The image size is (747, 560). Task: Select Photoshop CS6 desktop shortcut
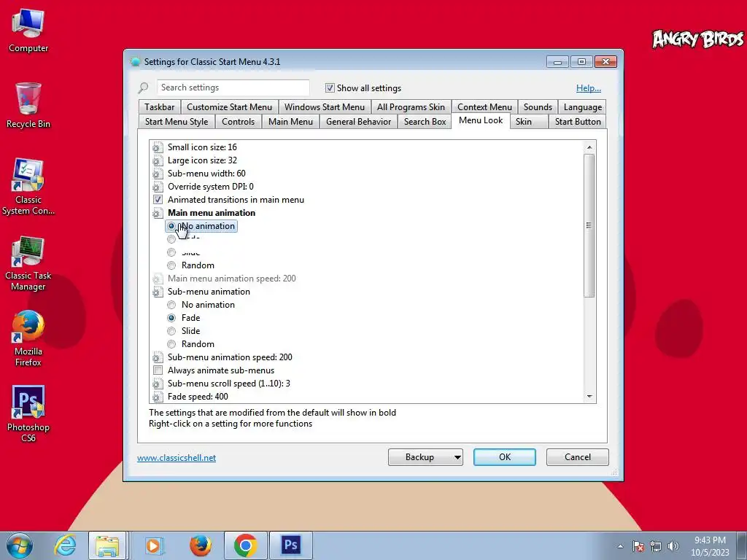pos(28,413)
